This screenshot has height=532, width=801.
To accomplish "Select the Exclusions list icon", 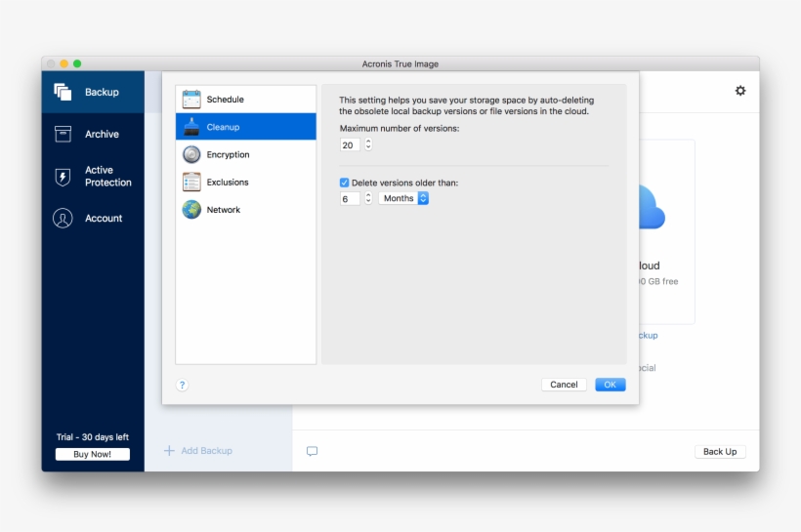I will pos(191,182).
